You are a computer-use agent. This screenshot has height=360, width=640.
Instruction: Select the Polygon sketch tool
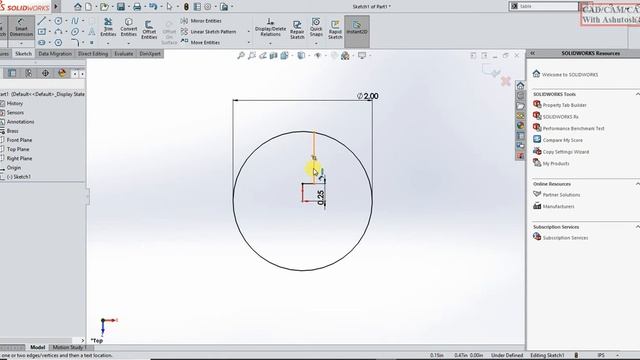tap(58, 42)
